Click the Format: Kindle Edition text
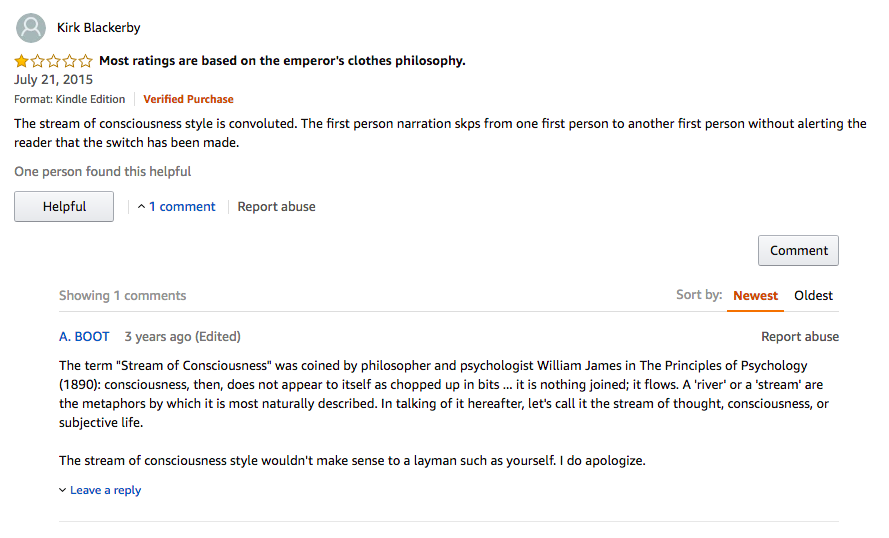The width and height of the screenshot is (889, 538). (70, 99)
